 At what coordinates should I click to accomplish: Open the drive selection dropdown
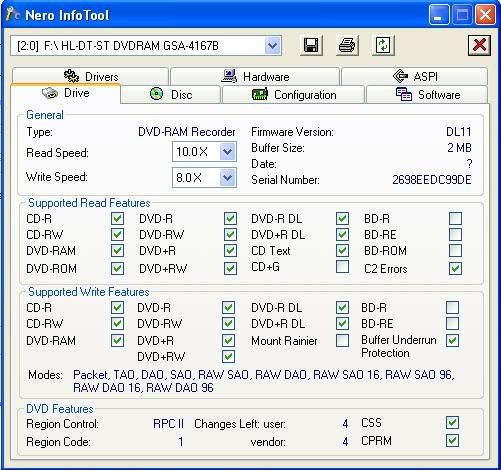tap(273, 45)
